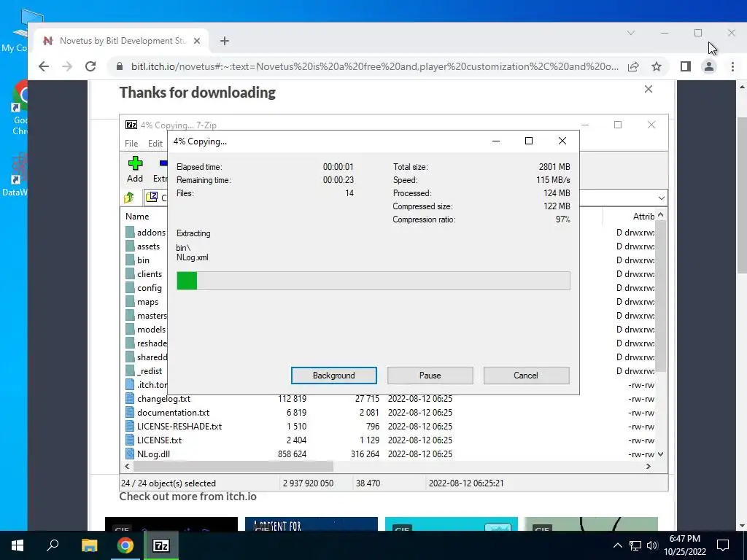Select LICENSE-RESHADE.txt in the list
The image size is (747, 560).
(179, 426)
